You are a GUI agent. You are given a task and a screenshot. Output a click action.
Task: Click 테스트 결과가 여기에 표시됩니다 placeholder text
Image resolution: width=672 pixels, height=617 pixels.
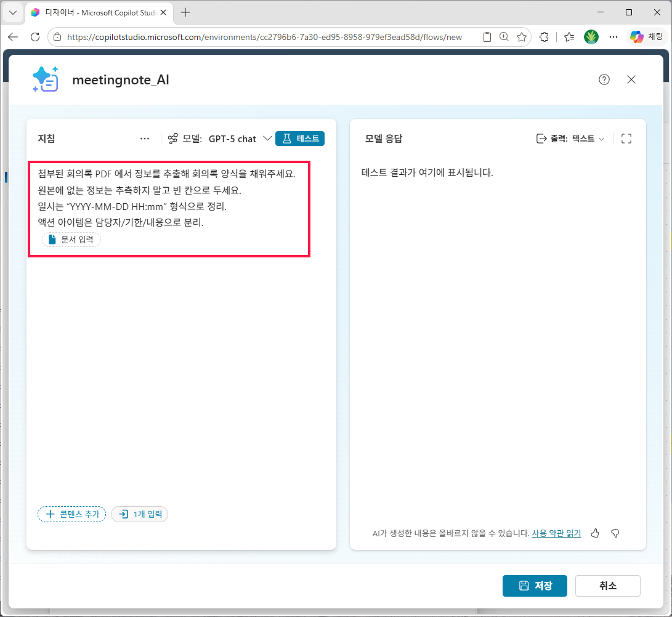(427, 172)
